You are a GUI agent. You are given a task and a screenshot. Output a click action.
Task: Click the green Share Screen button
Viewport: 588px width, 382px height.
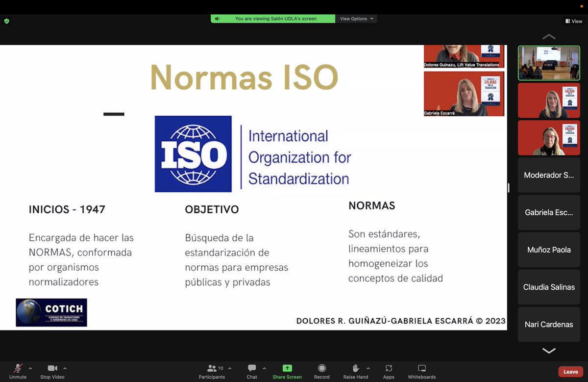(x=287, y=371)
